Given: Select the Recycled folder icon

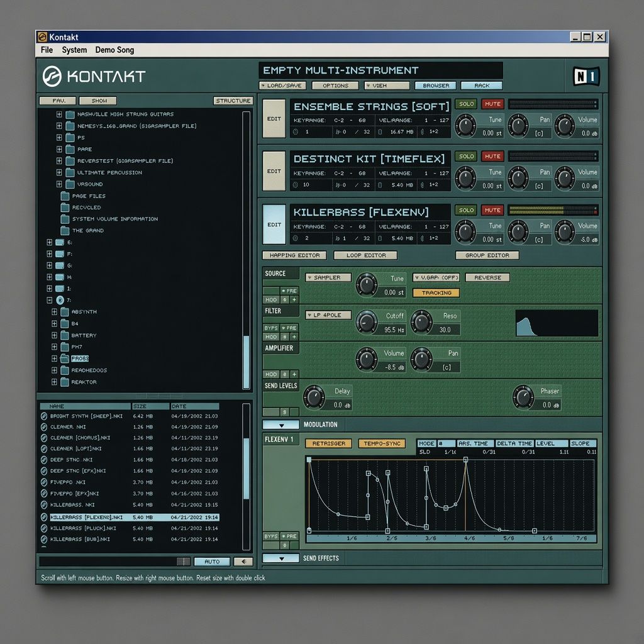Looking at the screenshot, I should pos(65,208).
